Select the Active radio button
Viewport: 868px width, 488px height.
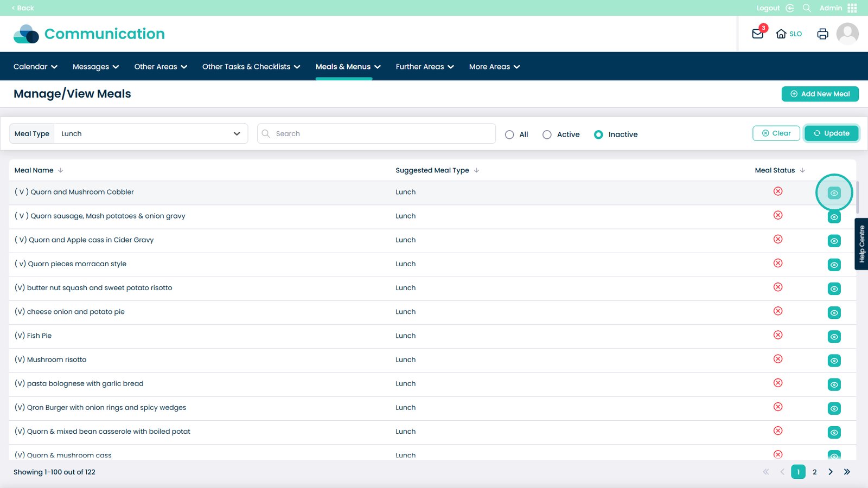click(x=547, y=134)
